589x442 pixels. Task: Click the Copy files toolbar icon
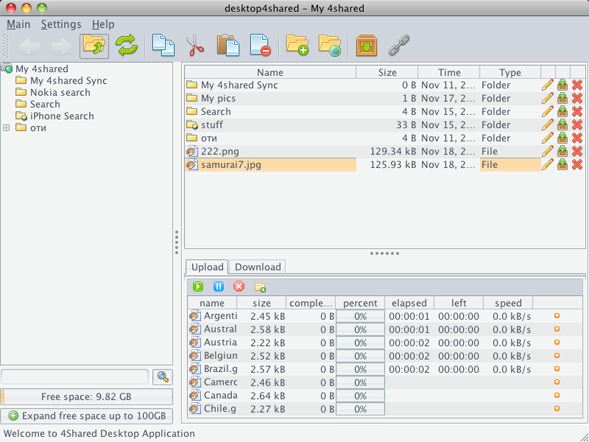[163, 46]
